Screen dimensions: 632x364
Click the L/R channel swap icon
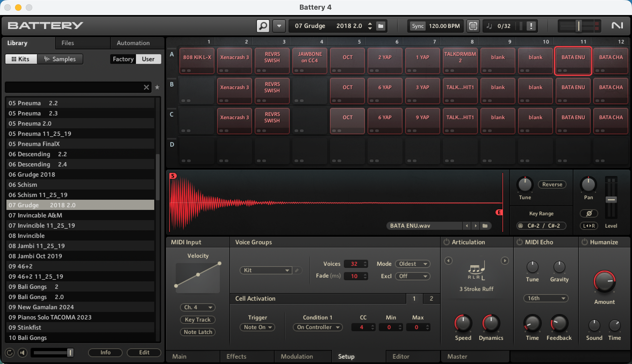point(589,226)
